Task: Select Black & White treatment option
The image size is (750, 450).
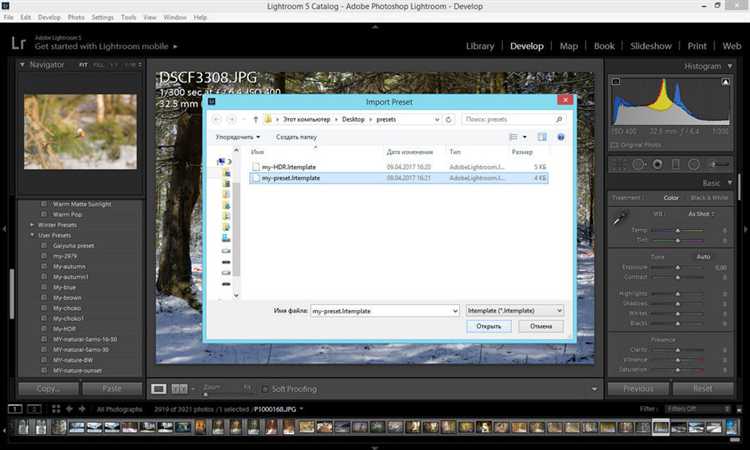Action: point(709,198)
